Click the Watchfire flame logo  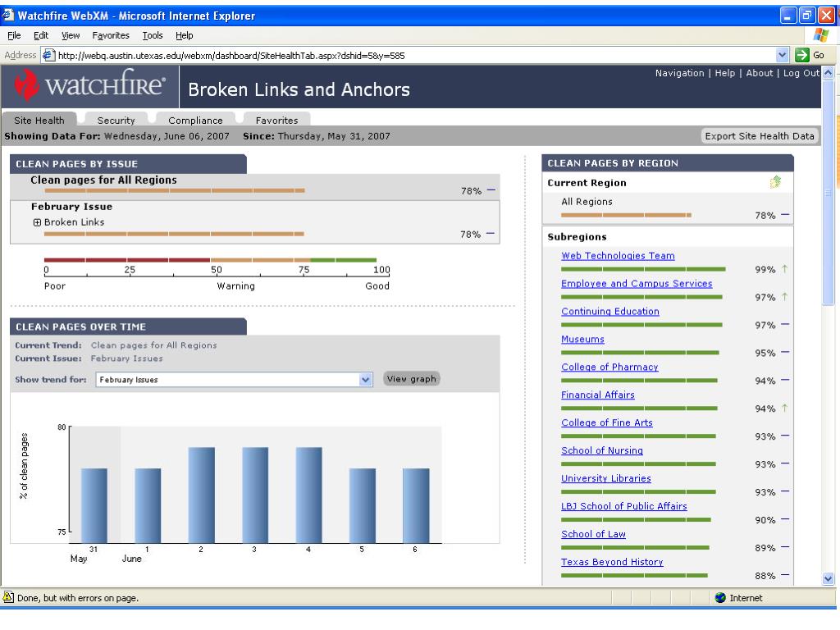[x=25, y=84]
